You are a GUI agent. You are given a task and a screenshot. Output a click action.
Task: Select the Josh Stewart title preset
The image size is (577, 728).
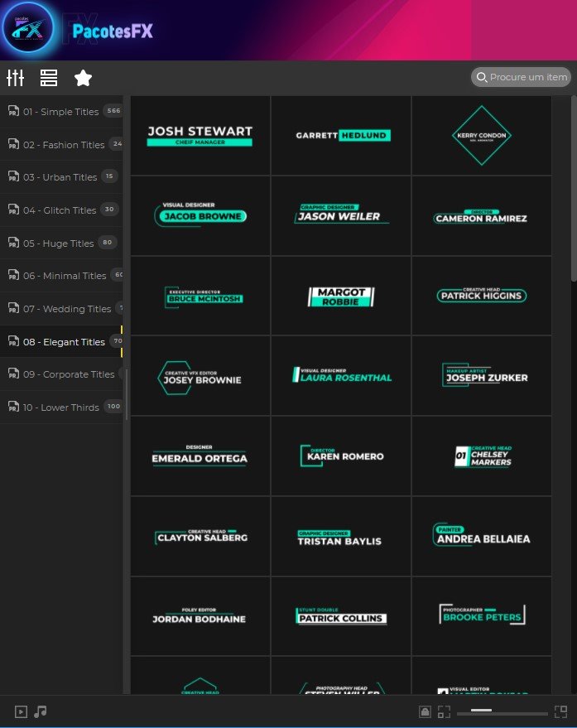(x=200, y=136)
